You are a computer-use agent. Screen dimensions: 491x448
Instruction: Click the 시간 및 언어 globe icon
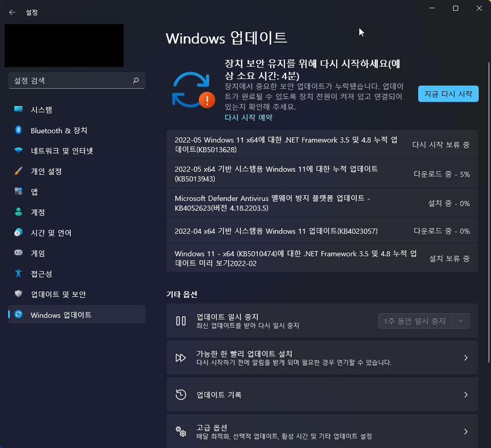click(18, 232)
